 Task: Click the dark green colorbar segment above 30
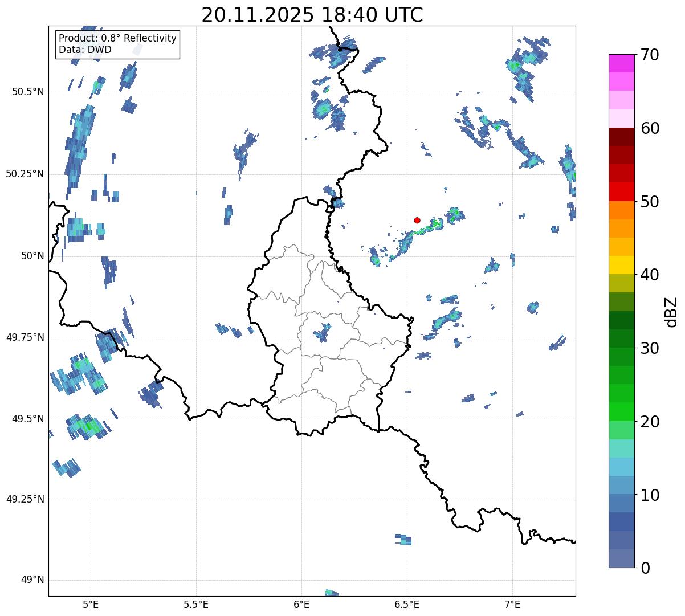tap(622, 338)
